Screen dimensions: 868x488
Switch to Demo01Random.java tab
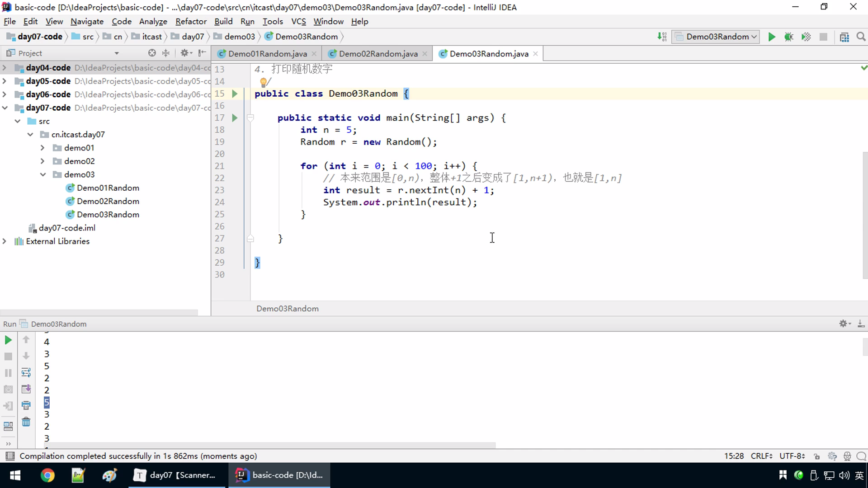(267, 54)
